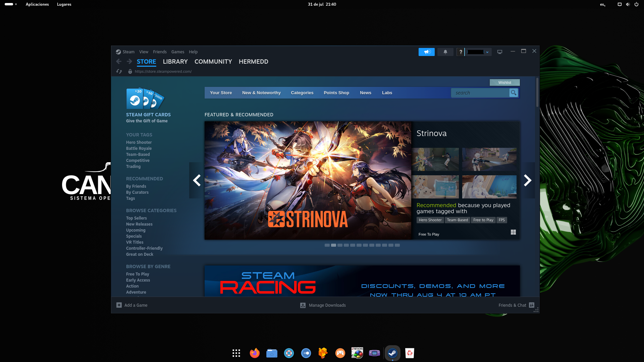Click the store URL address text
644x362 pixels.
point(163,71)
